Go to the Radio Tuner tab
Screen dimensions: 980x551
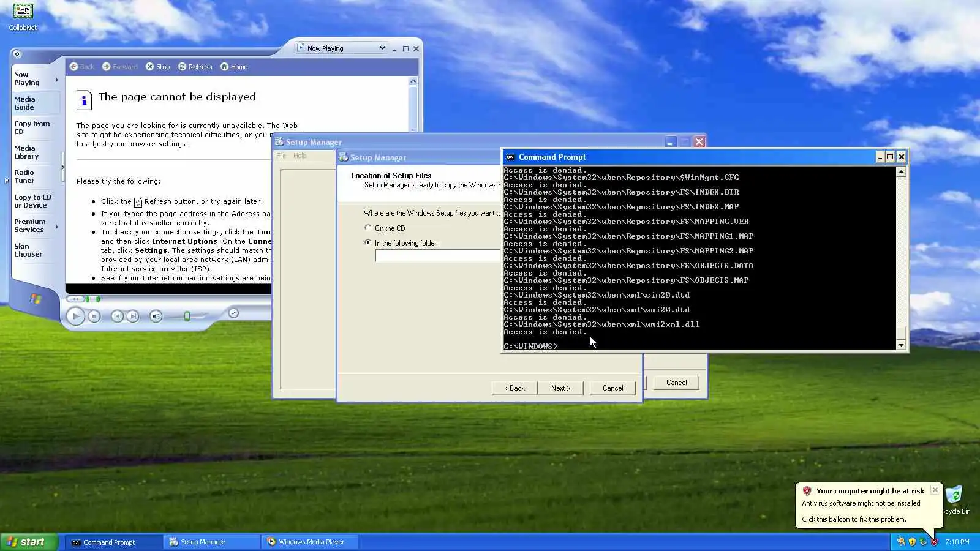(36, 176)
